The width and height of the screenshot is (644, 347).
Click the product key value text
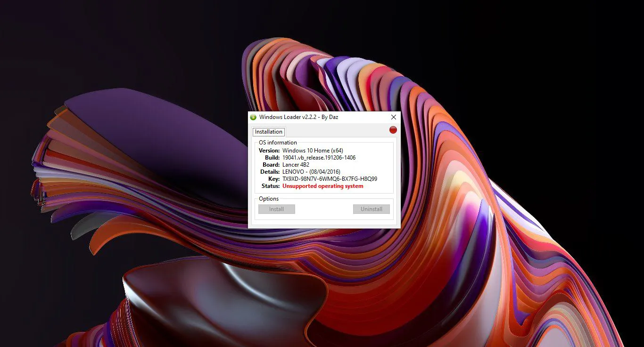click(x=330, y=179)
